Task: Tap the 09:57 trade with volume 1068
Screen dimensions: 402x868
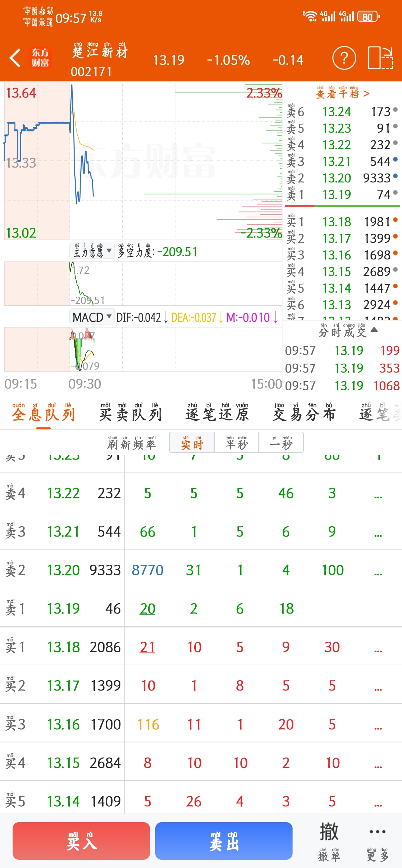Action: [x=342, y=385]
